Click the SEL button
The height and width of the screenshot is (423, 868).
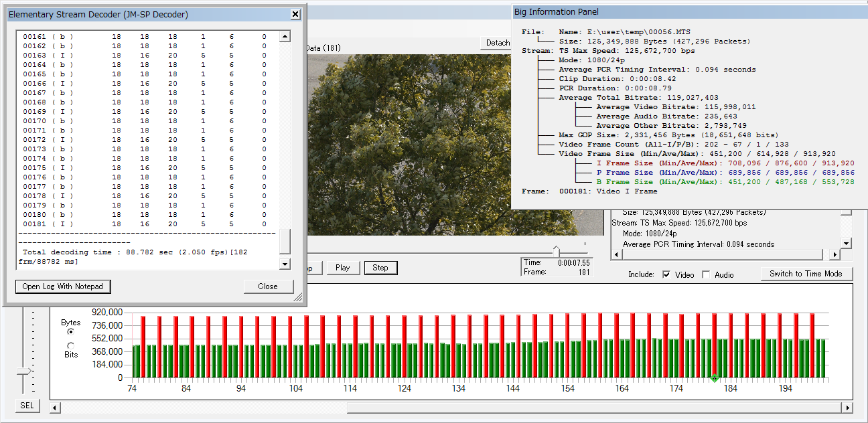[x=27, y=406]
